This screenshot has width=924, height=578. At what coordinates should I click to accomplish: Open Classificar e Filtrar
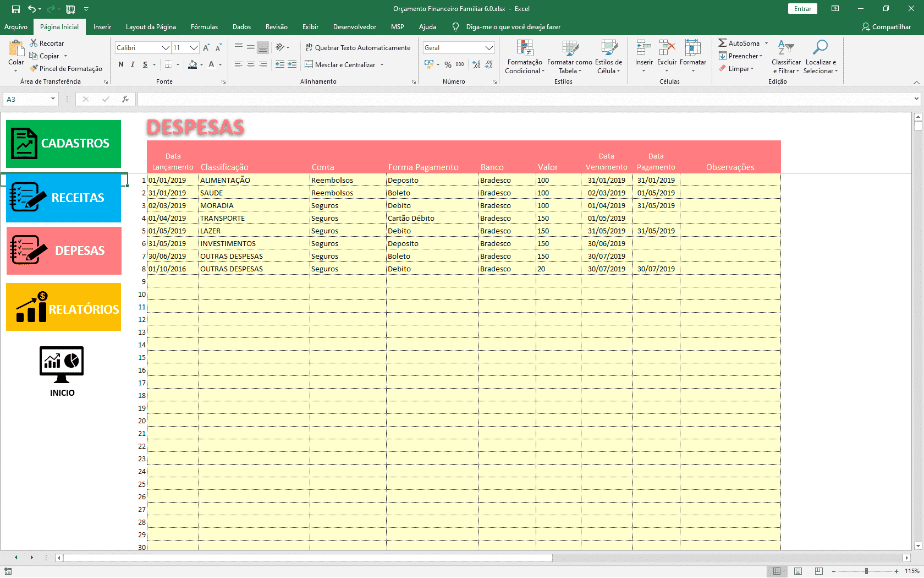786,57
